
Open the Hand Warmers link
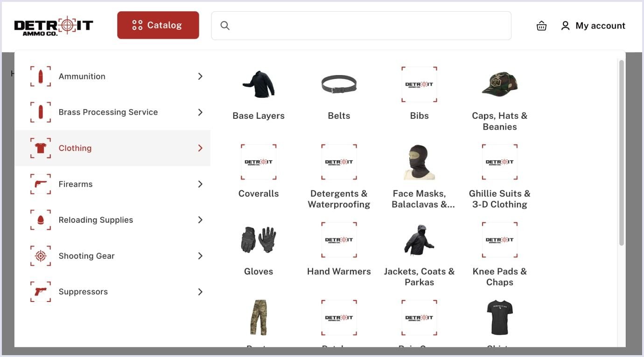coord(339,271)
